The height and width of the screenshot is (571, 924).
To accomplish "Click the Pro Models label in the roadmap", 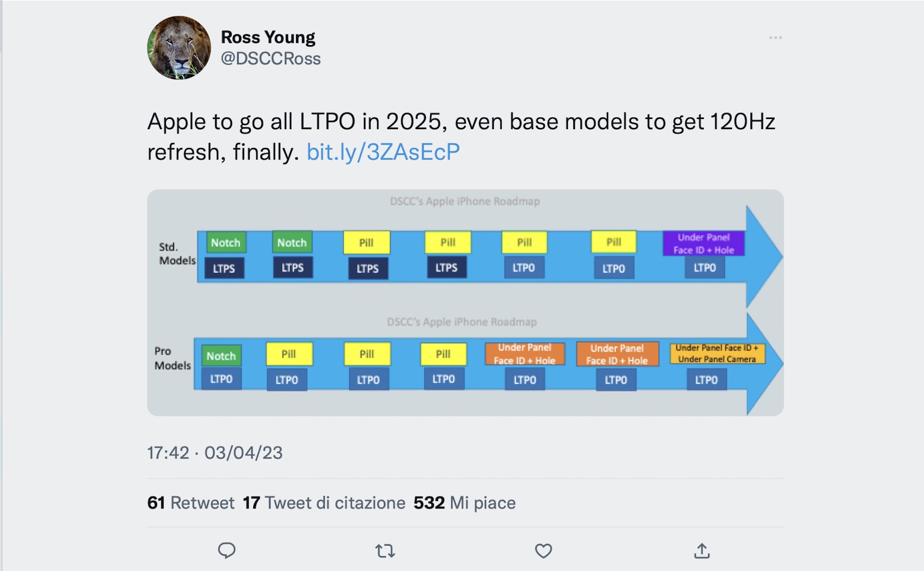I will [x=173, y=358].
